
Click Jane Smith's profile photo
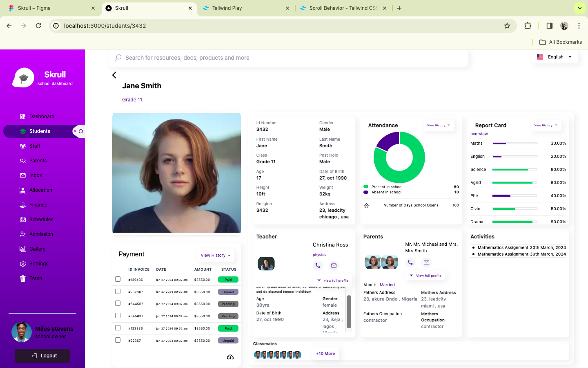176,173
